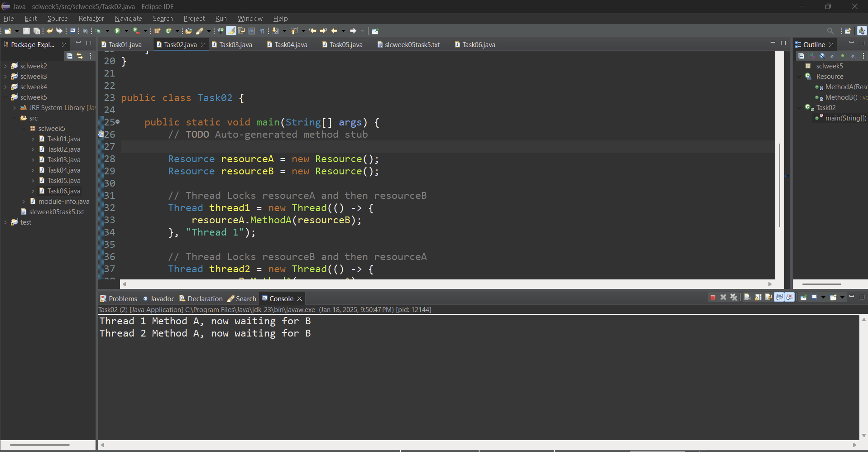Image resolution: width=868 pixels, height=452 pixels.
Task: Click the Sort alphabetically icon in Outline
Action: click(811, 56)
